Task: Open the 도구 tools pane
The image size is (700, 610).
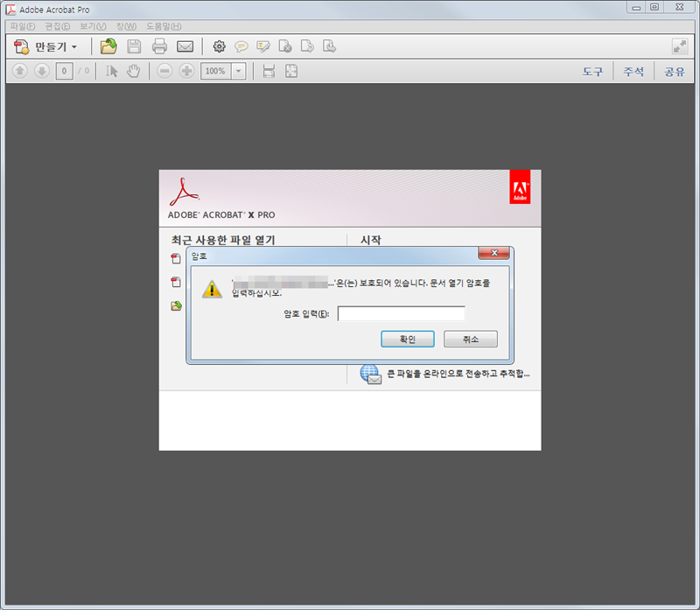Action: click(x=592, y=72)
